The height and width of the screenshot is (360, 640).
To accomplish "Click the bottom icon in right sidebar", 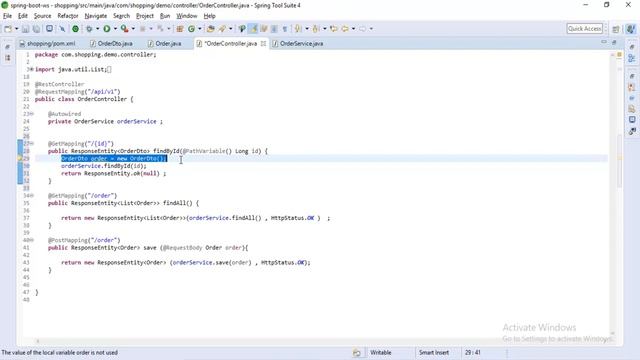I will (632, 131).
